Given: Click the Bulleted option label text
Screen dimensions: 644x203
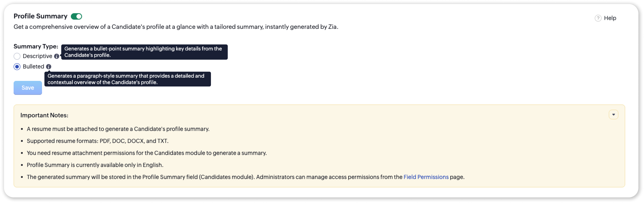Looking at the screenshot, I should 33,67.
